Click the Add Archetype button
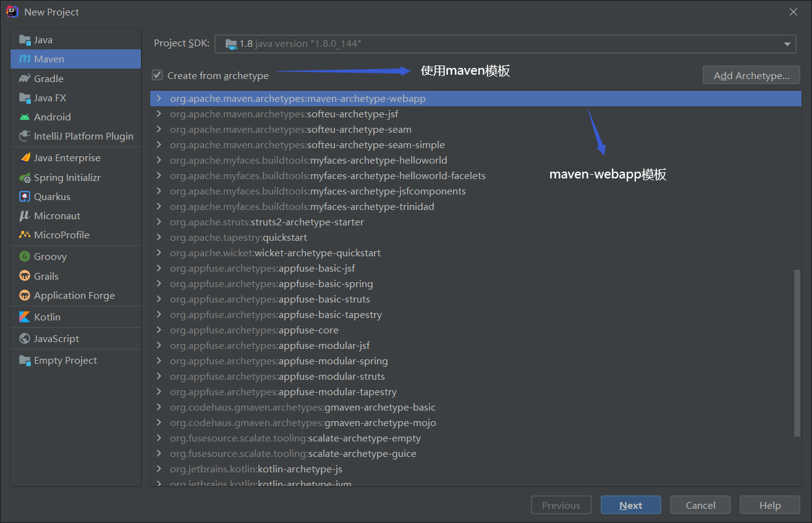 pos(751,75)
